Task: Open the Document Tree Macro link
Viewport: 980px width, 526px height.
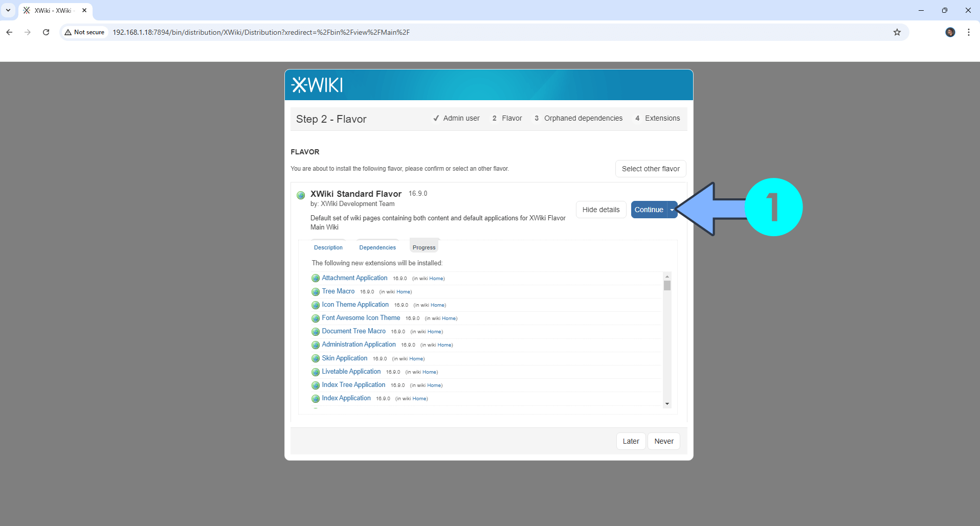Action: [353, 331]
